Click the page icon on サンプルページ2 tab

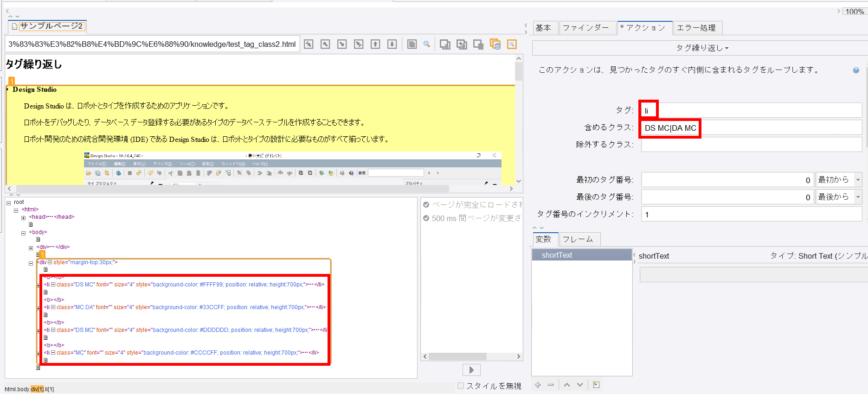coord(14,26)
